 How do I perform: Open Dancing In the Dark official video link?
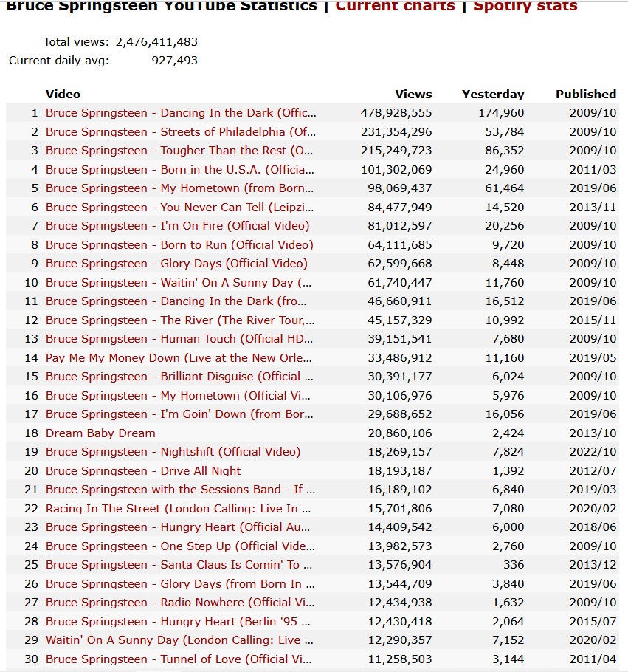pyautogui.click(x=180, y=113)
